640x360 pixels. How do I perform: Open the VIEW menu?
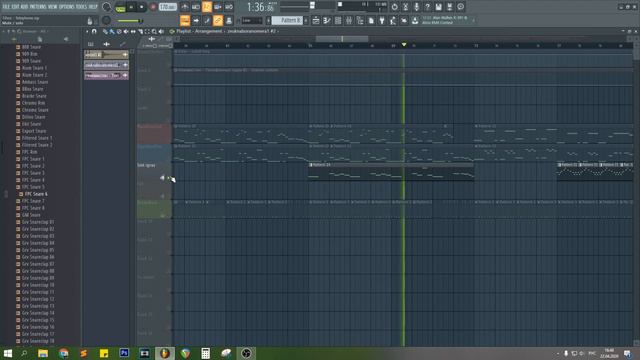(53, 7)
